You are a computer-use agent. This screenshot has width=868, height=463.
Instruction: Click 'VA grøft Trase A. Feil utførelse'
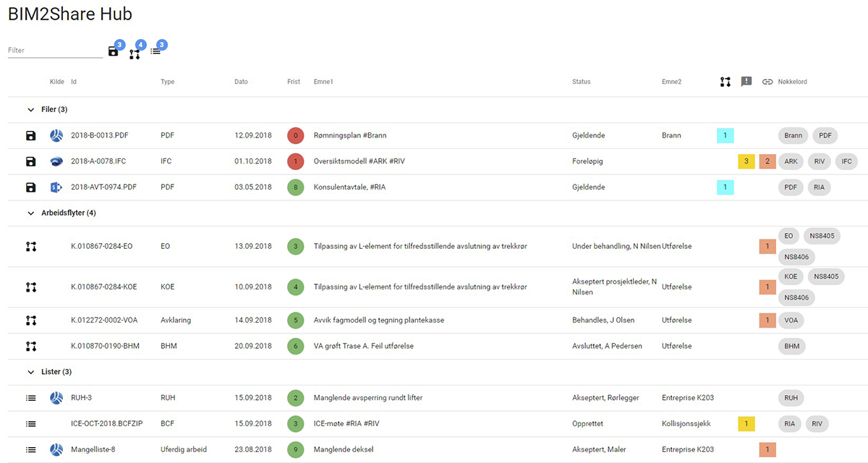point(364,346)
